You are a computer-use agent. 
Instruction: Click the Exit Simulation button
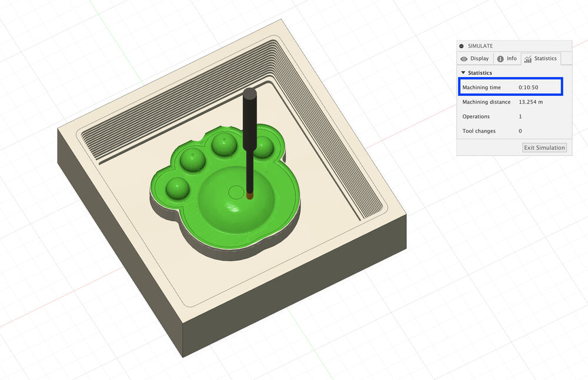click(544, 148)
